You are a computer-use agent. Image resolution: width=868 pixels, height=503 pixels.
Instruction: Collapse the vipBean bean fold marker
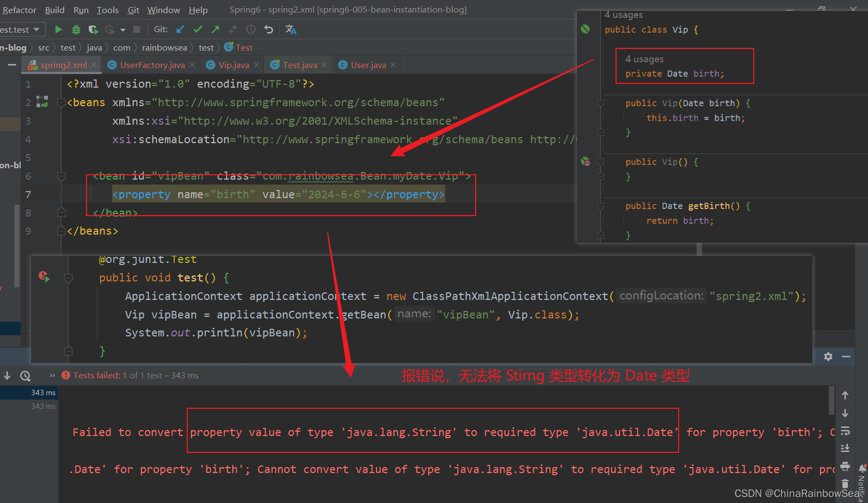point(61,176)
